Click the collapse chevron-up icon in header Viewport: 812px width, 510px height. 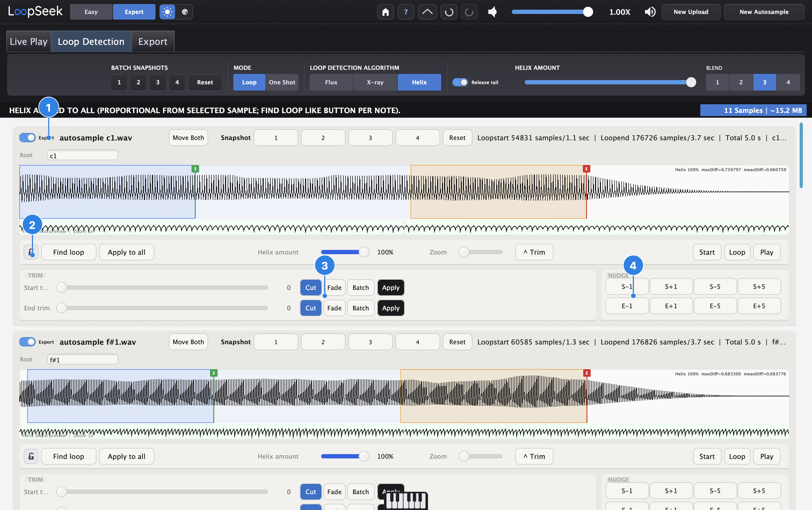click(427, 12)
